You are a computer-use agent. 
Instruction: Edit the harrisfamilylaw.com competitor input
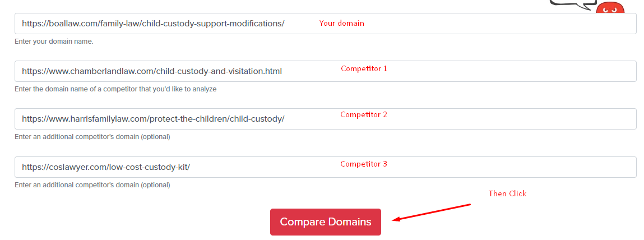[325, 119]
